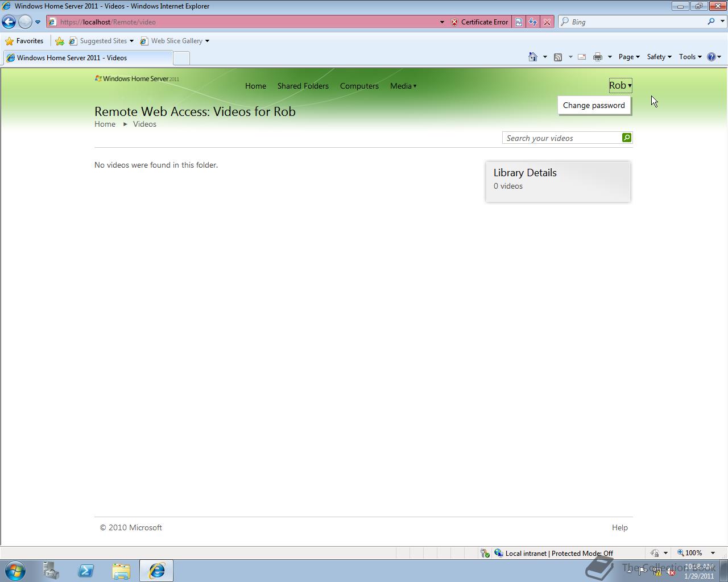The width and height of the screenshot is (728, 582).
Task: Click the Add to Favorites Bar icon
Action: [x=60, y=41]
